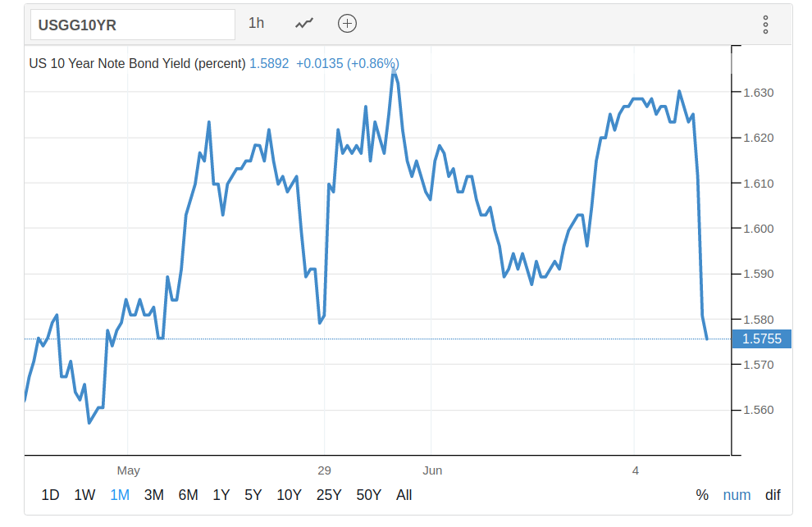Switch scale to % mode
812x527 pixels.
click(x=702, y=495)
